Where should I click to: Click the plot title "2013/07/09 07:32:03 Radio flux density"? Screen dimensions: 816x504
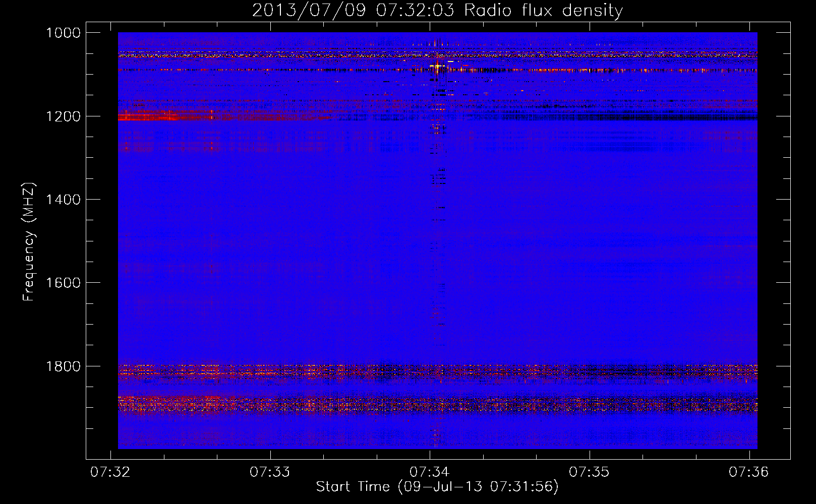tap(437, 10)
